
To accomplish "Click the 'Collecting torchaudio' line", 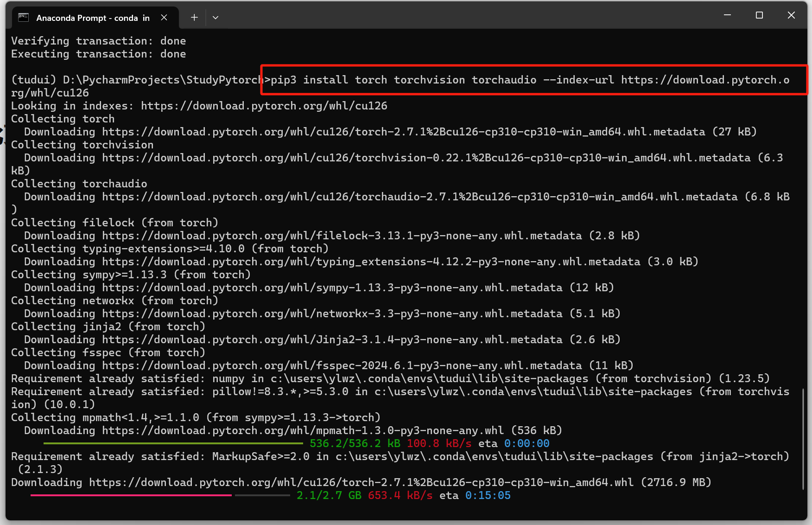I will [79, 184].
